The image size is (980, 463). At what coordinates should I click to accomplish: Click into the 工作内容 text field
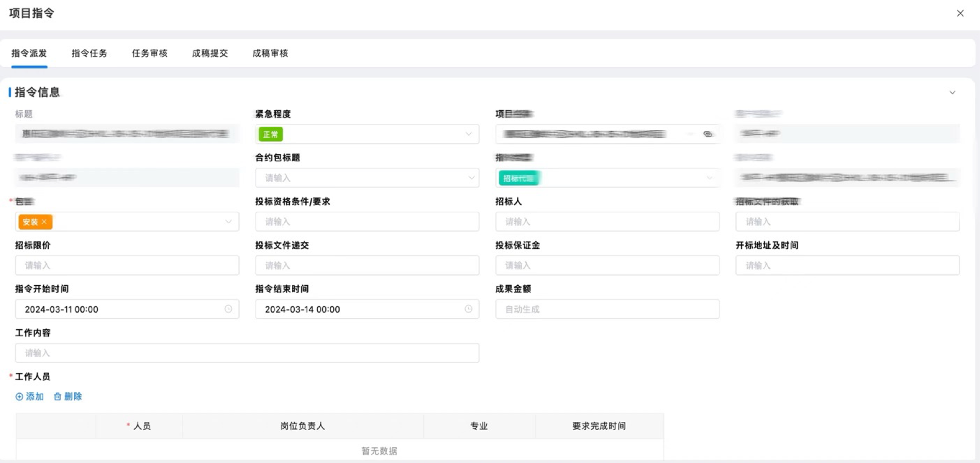pyautogui.click(x=247, y=353)
